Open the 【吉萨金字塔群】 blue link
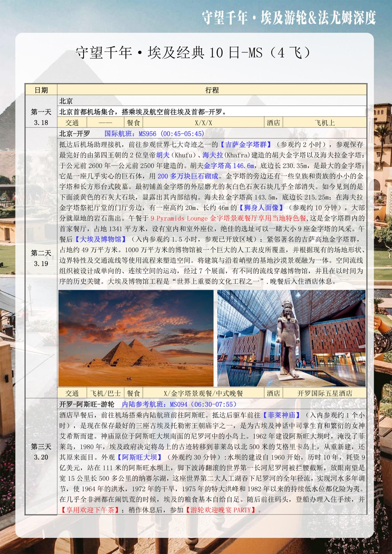 [246, 145]
